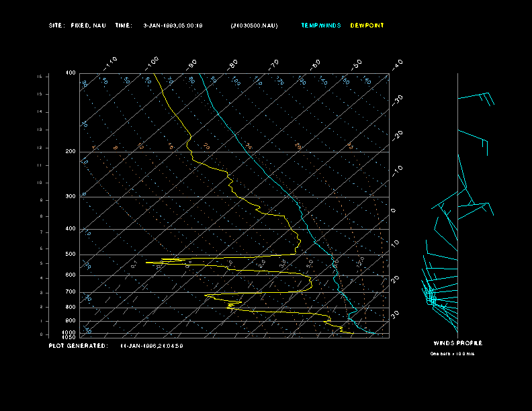This screenshot has height=411, width=532.
Task: Click the 200 pressure level label
Action: click(x=71, y=152)
